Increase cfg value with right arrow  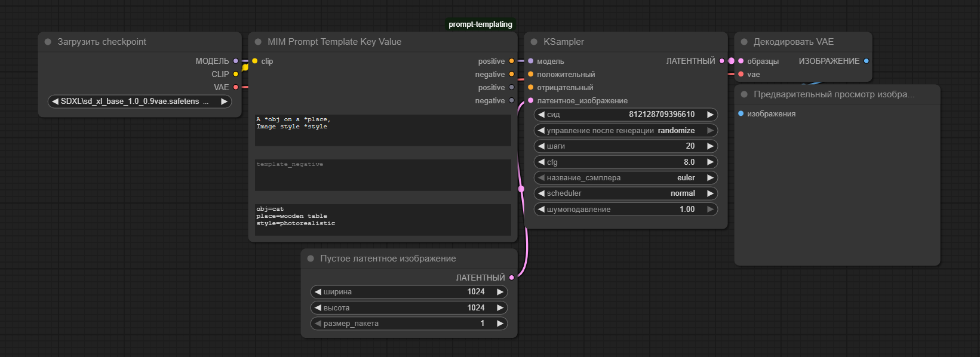[x=711, y=162]
